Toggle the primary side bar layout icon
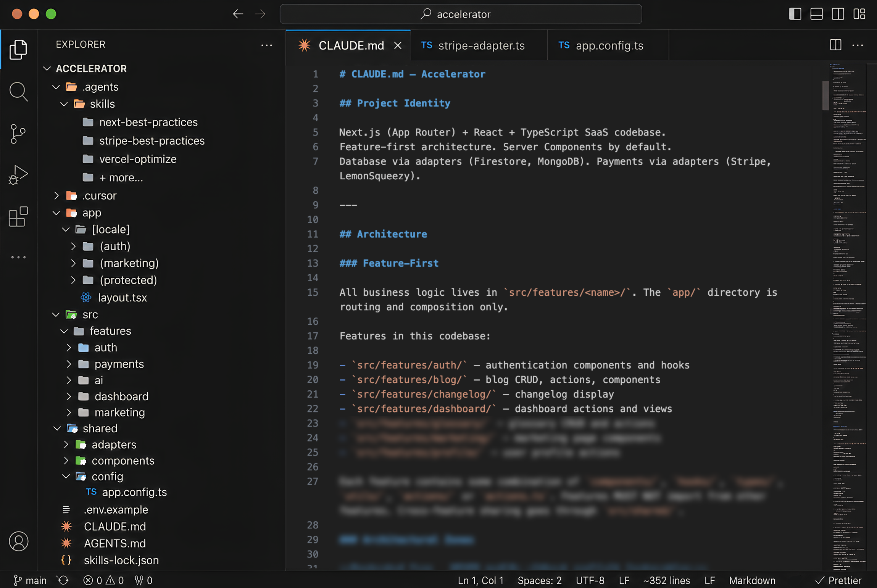This screenshot has width=877, height=588. pos(795,14)
